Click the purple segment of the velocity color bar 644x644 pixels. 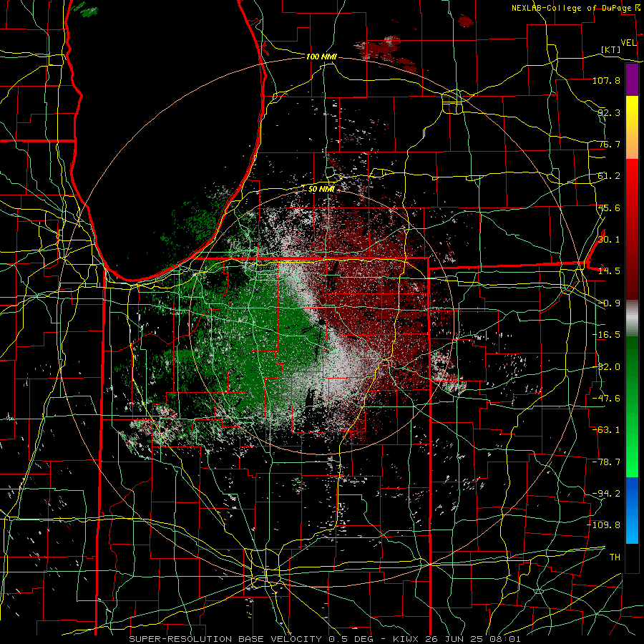[x=632, y=79]
